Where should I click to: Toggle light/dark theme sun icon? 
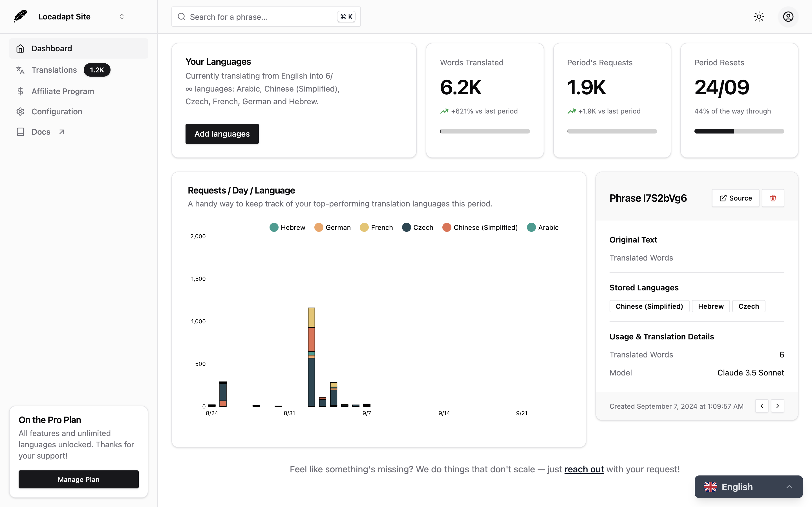pyautogui.click(x=759, y=17)
